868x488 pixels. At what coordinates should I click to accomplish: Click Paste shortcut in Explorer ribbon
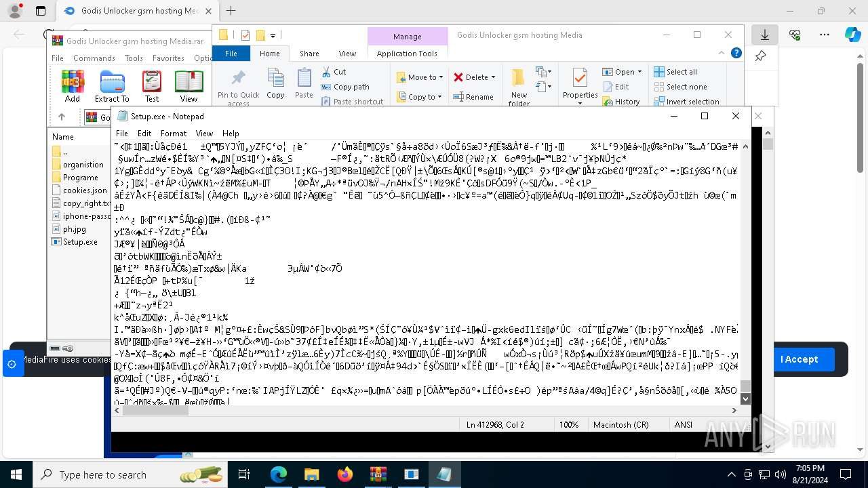coord(352,102)
